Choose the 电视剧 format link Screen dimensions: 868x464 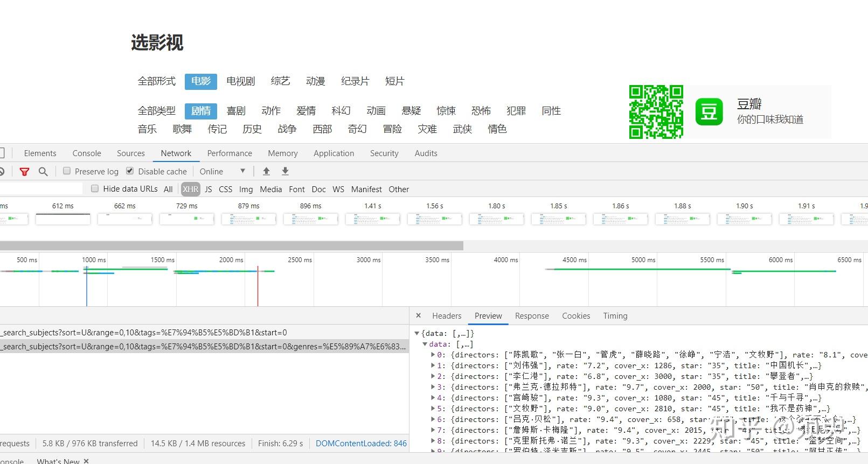click(240, 81)
